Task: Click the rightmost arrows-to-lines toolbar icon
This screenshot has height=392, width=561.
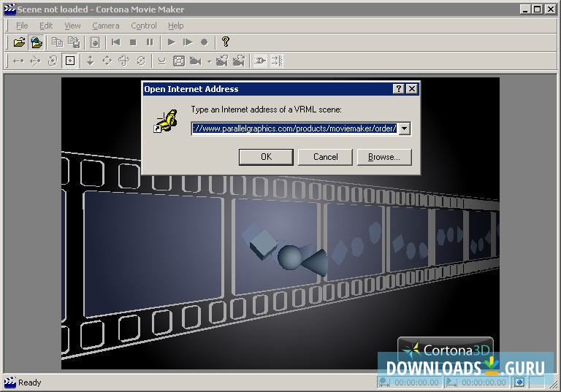Action: tap(277, 61)
